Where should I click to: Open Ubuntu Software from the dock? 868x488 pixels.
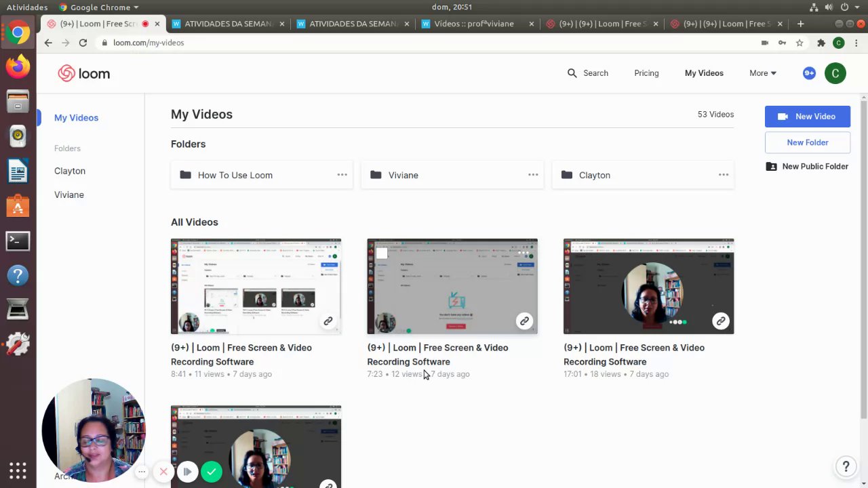18,206
